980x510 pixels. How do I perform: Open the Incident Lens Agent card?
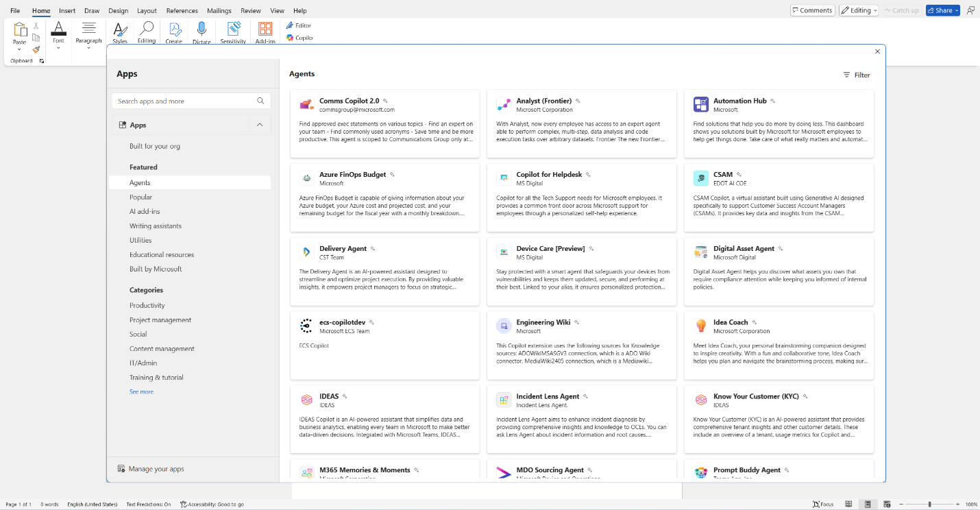582,420
